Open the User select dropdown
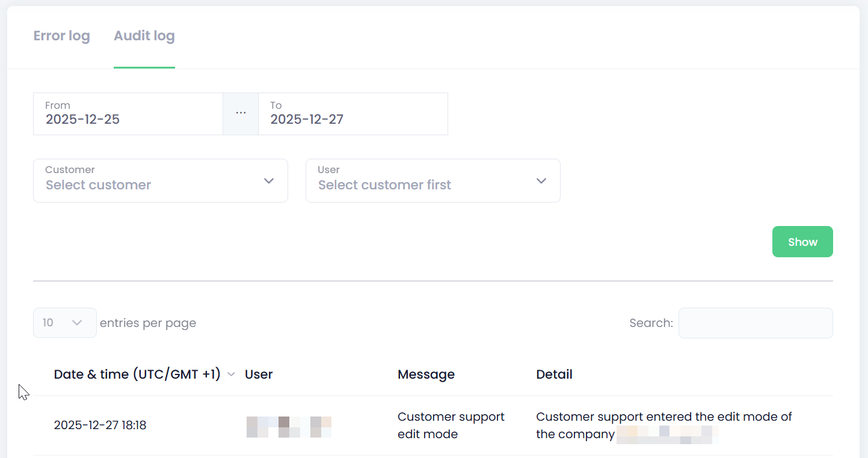Viewport: 868px width, 458px height. pyautogui.click(x=421, y=180)
